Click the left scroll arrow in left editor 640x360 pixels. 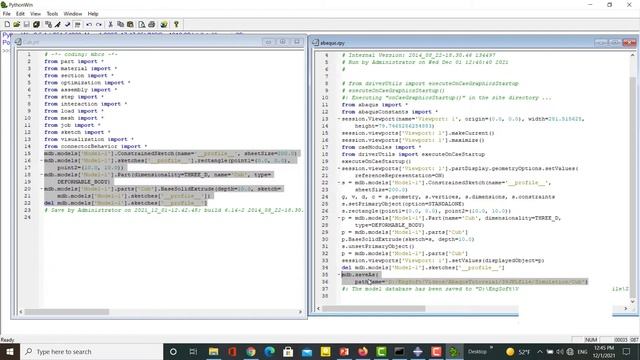click(21, 312)
